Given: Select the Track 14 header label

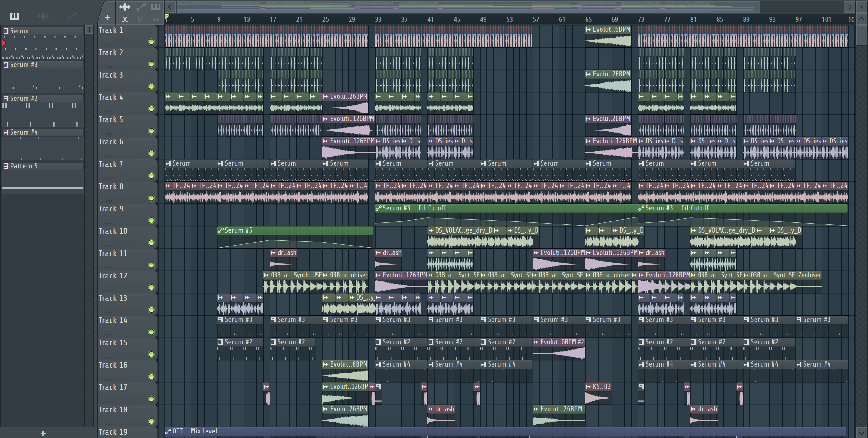Looking at the screenshot, I should pyautogui.click(x=113, y=321).
